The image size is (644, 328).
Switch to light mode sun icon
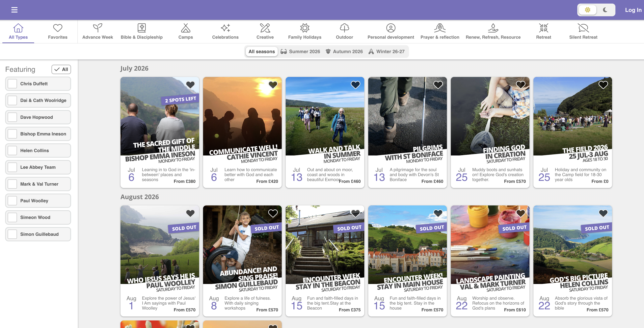[587, 10]
